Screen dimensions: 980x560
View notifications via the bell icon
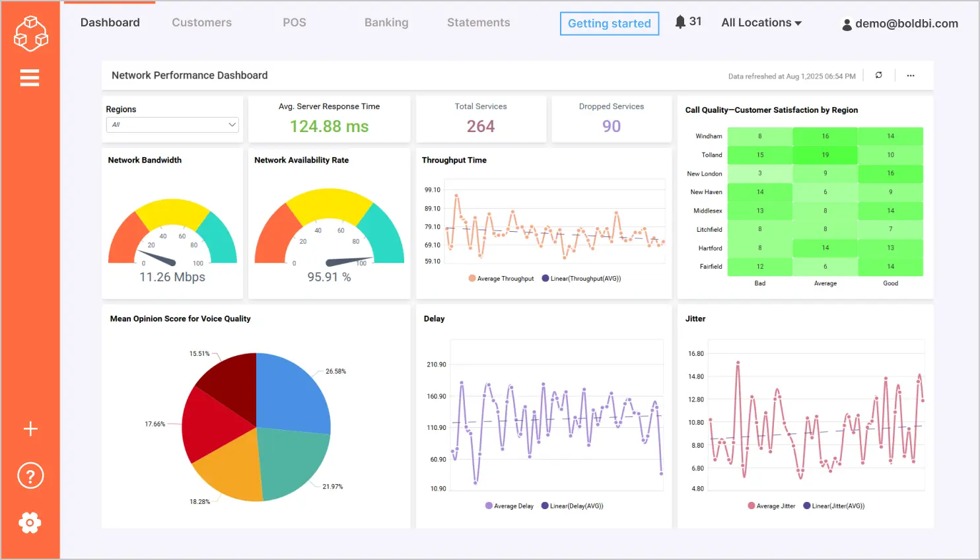pyautogui.click(x=680, y=20)
